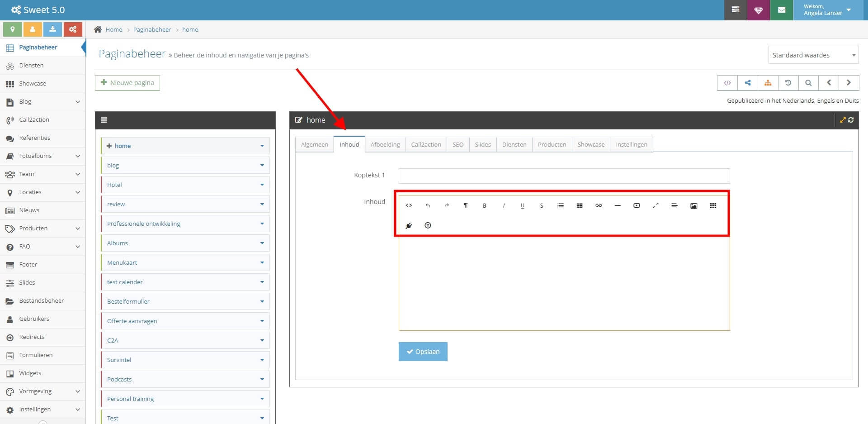Toggle the hamburger menu in pages list
868x424 pixels.
[104, 120]
